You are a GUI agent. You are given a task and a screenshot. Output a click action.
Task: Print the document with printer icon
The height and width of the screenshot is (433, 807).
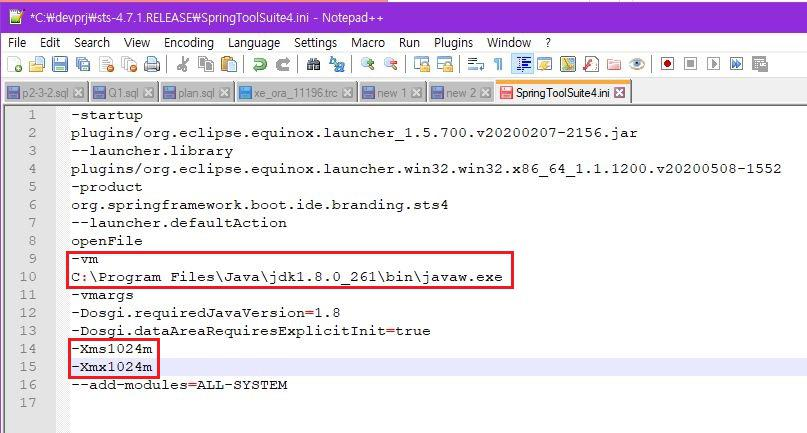pyautogui.click(x=152, y=64)
